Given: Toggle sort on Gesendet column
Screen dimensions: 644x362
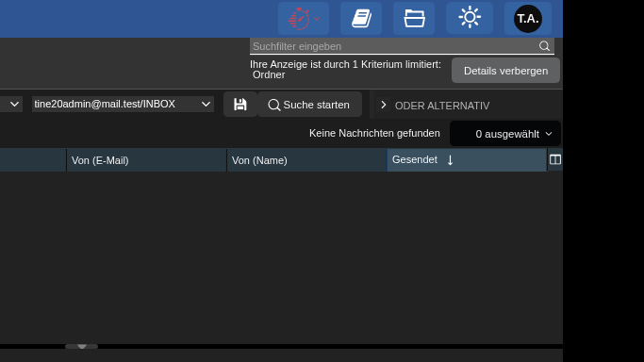Looking at the screenshot, I should tap(467, 160).
